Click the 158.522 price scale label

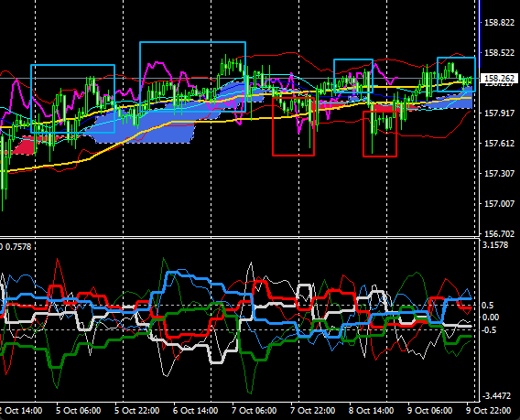500,53
